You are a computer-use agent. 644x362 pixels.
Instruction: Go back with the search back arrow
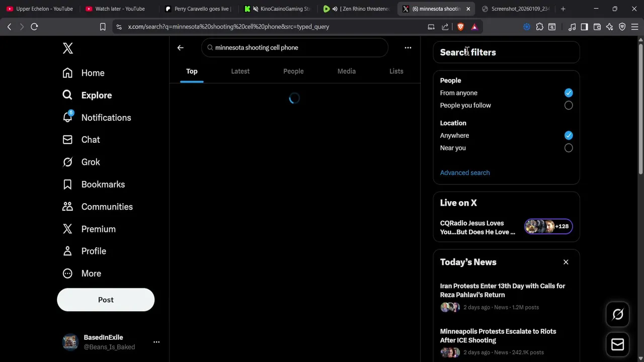(181, 48)
